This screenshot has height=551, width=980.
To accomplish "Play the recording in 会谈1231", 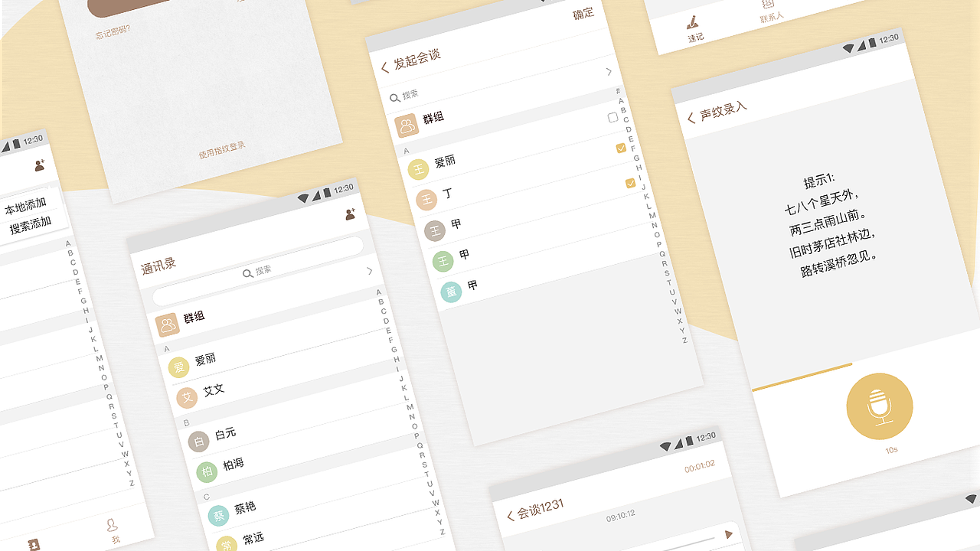I will coord(729,534).
